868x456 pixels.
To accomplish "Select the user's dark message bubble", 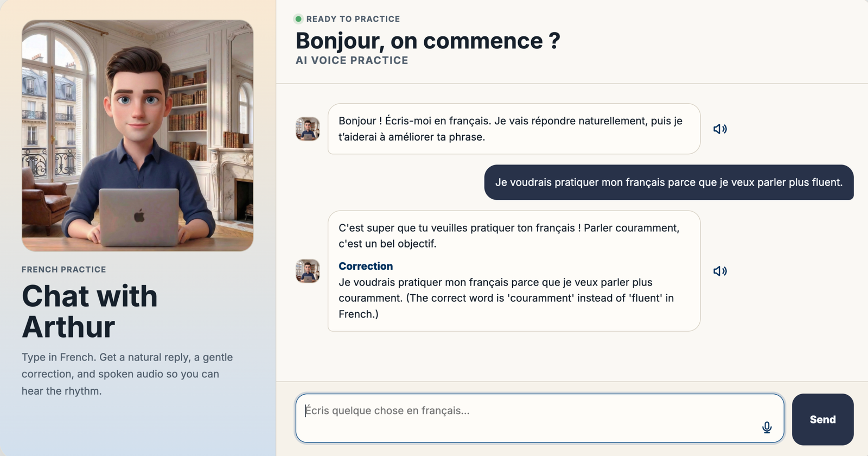I will coord(669,182).
